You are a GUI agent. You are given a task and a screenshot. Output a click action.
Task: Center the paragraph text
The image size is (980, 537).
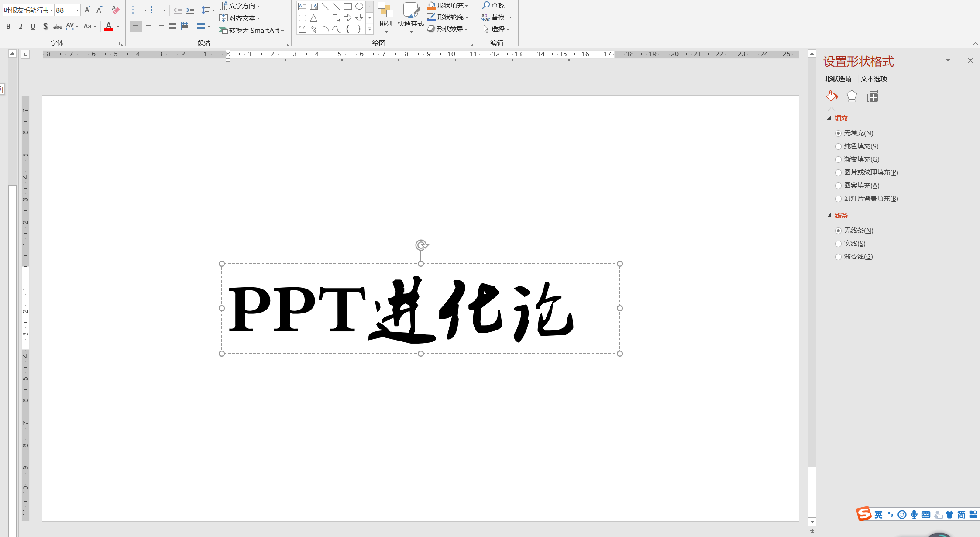[148, 26]
